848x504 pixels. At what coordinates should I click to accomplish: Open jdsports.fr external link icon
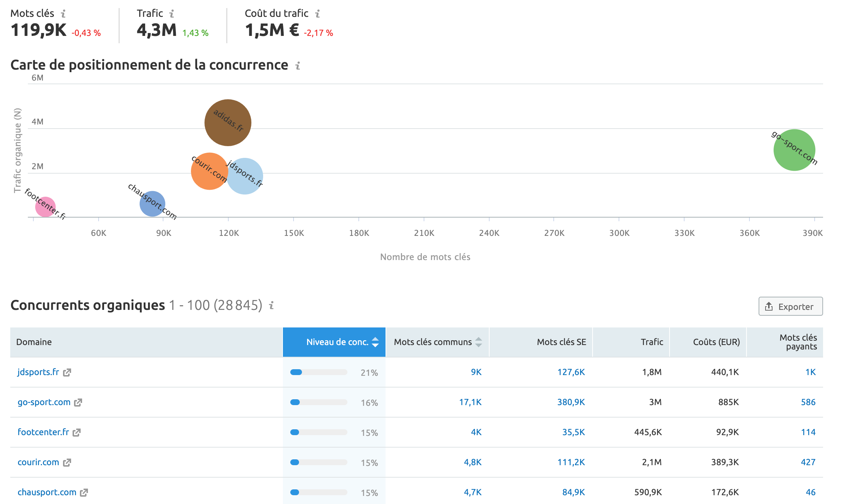click(x=67, y=373)
